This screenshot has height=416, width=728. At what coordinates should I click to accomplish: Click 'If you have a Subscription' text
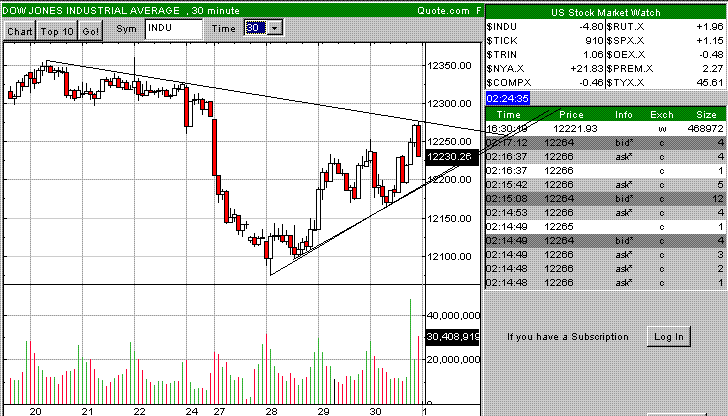click(567, 337)
